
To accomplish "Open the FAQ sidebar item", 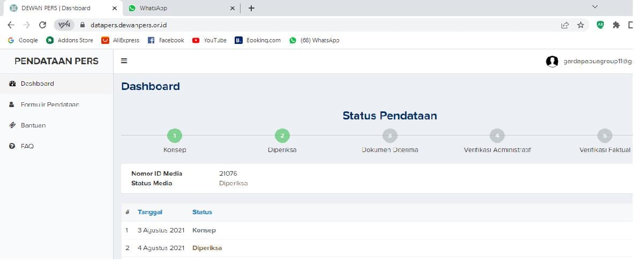I will pos(27,146).
